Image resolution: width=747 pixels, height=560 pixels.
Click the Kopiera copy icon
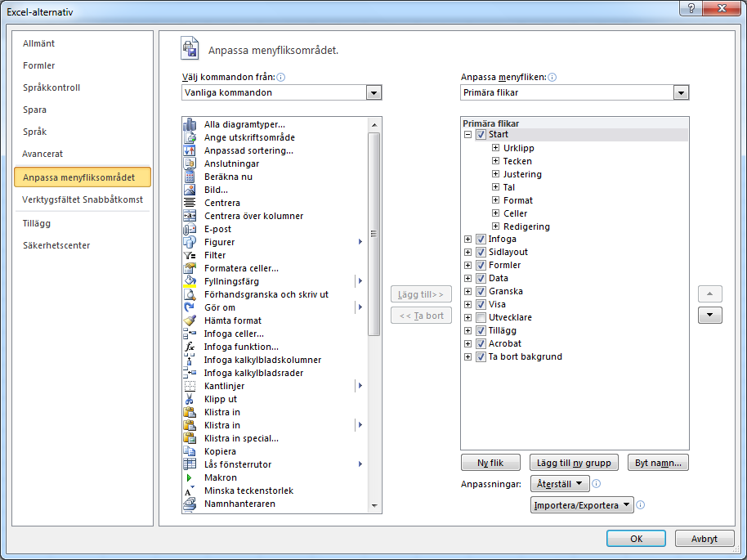coord(190,451)
